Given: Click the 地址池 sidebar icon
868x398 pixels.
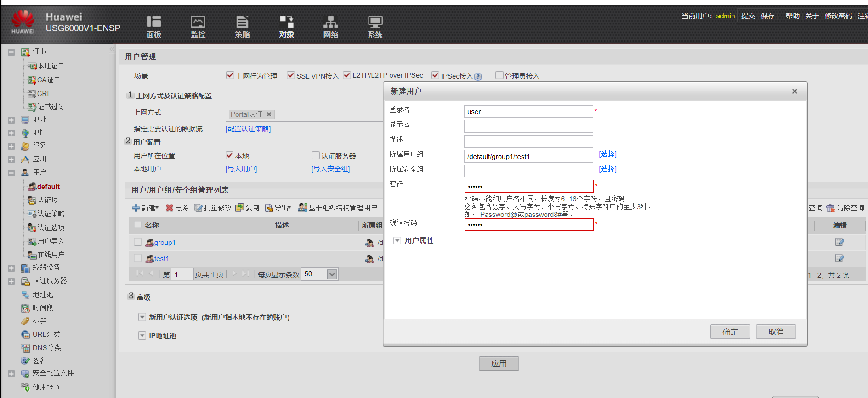Looking at the screenshot, I should 25,295.
